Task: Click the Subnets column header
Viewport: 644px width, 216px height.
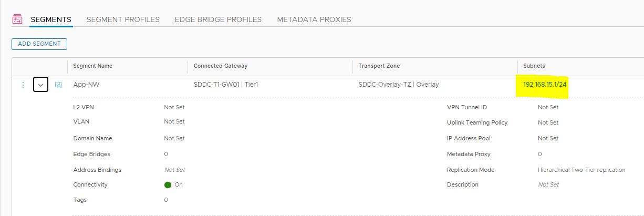Action: pyautogui.click(x=534, y=66)
